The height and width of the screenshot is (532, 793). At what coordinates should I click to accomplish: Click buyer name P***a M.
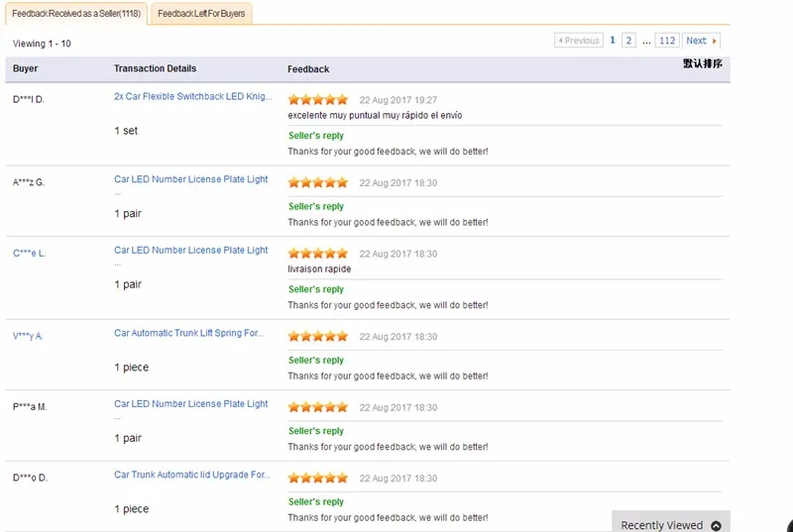30,407
